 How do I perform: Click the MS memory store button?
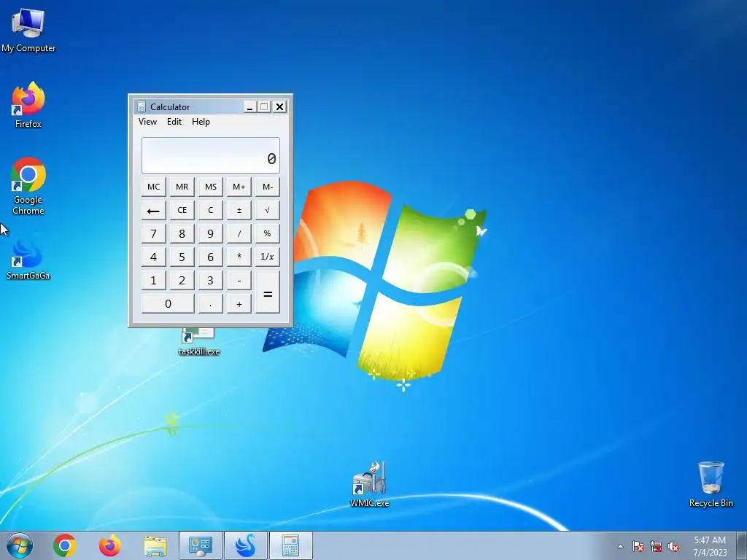click(211, 187)
